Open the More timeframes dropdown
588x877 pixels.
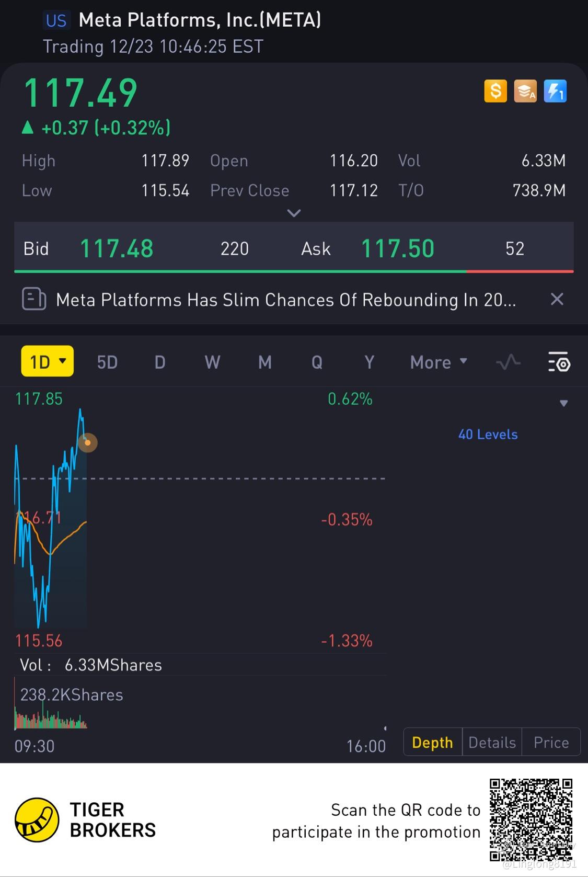point(439,362)
